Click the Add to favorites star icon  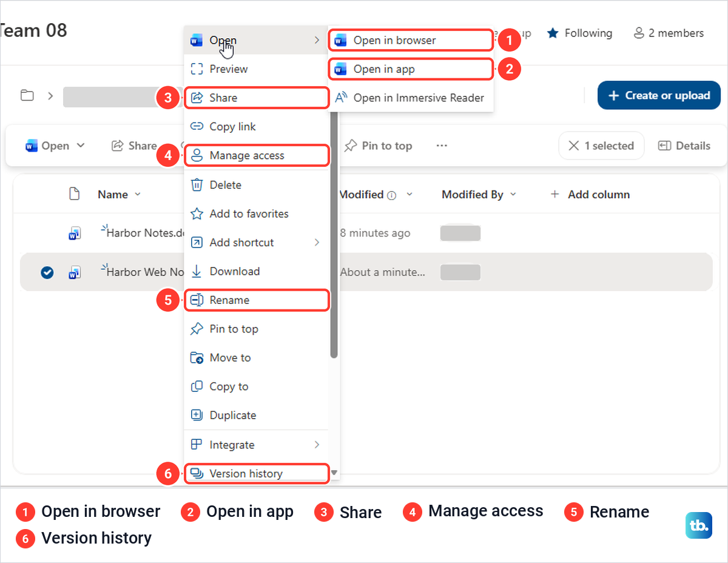tap(197, 214)
